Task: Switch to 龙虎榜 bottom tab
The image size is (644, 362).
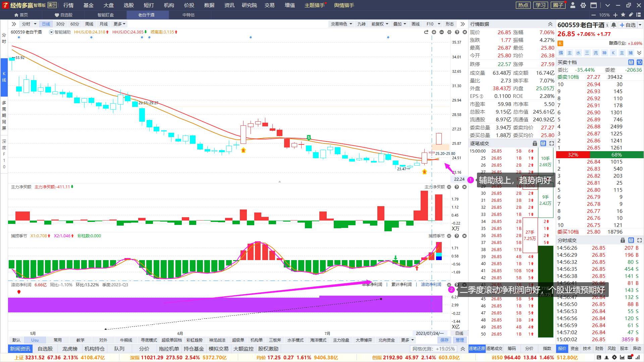Action: [70, 349]
